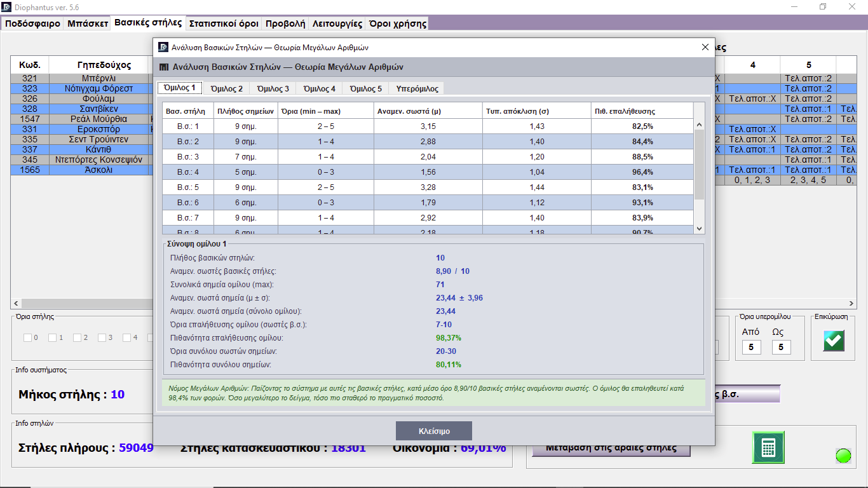Click the analysis dialog's title bar icon

point(163,47)
